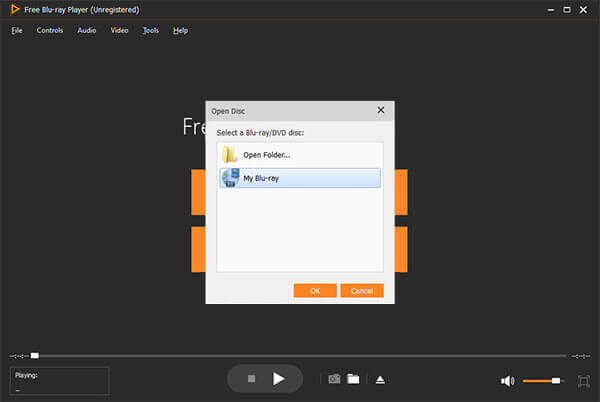The image size is (600, 402).
Task: Toggle full screen mode icon
Action: pos(584,381)
